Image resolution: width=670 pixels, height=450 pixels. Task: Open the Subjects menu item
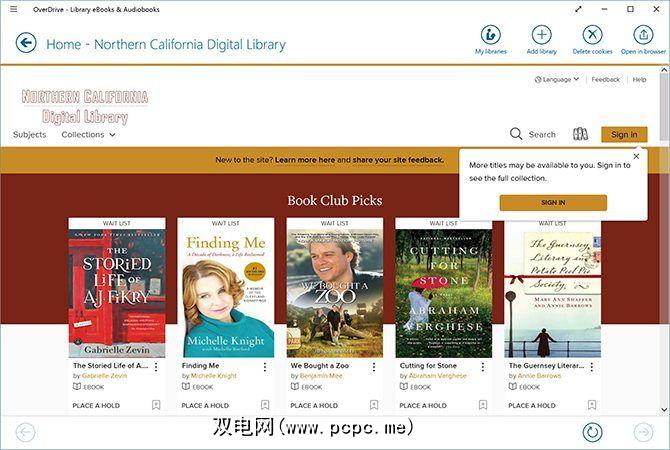[29, 135]
